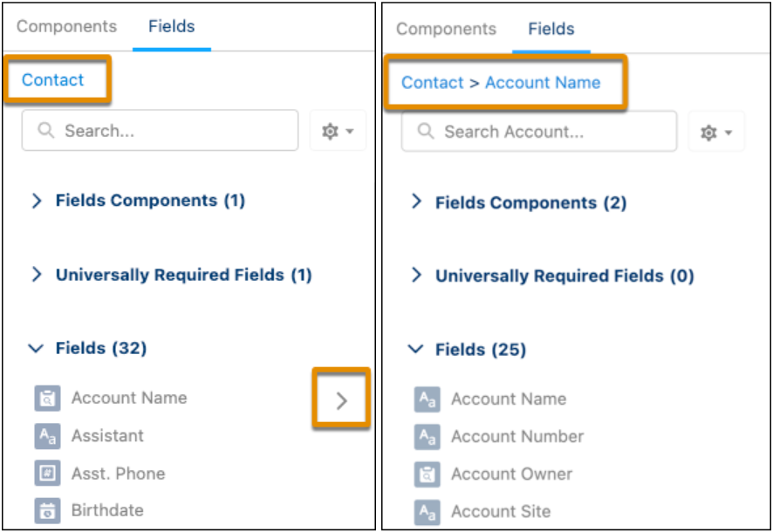Click the phone icon beside Asst. Phone
The height and width of the screenshot is (532, 773).
47,474
